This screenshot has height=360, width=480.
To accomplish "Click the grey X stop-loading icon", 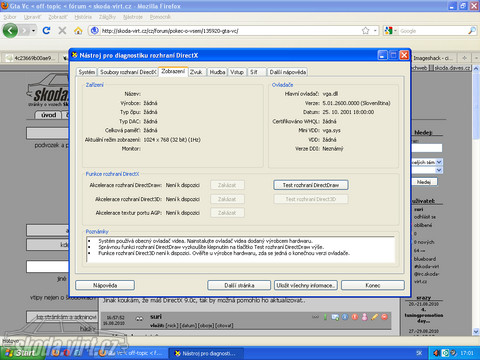I will [62, 31].
